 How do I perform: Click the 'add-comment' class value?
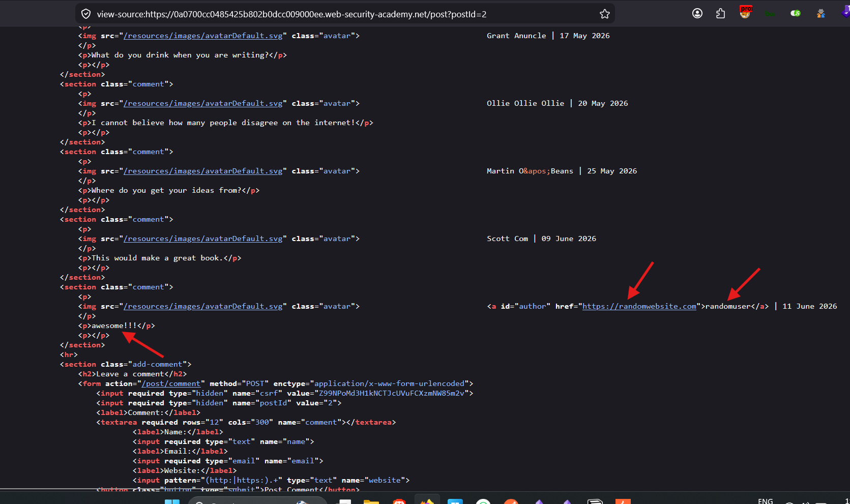[157, 364]
